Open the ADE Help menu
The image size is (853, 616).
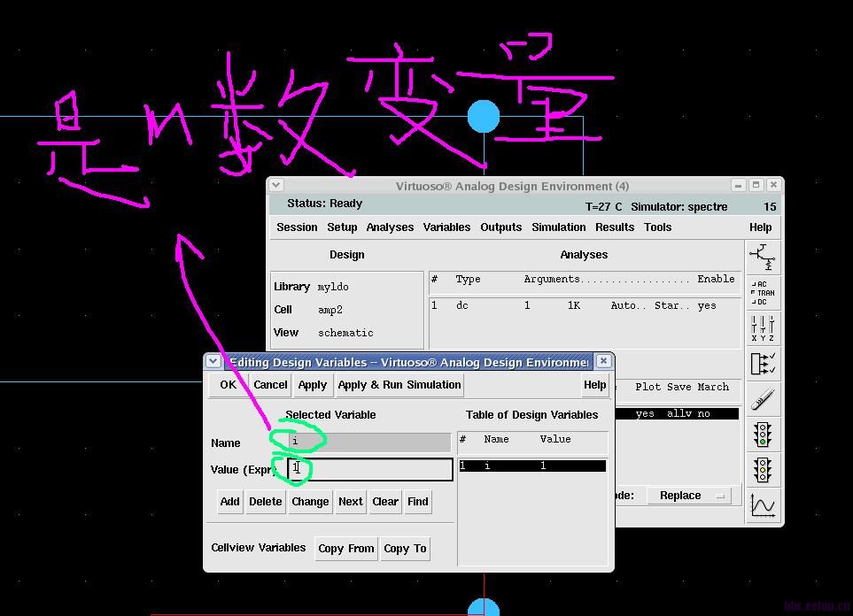click(760, 227)
